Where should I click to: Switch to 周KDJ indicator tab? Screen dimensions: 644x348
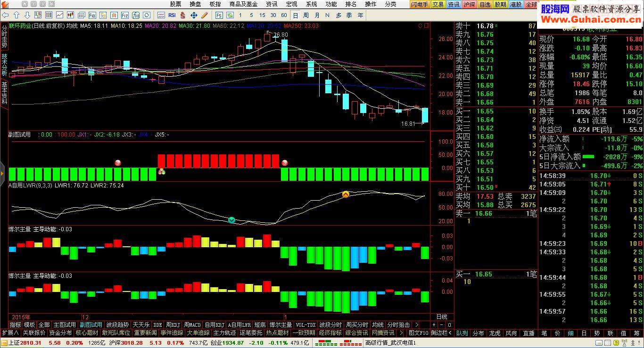pos(173,325)
